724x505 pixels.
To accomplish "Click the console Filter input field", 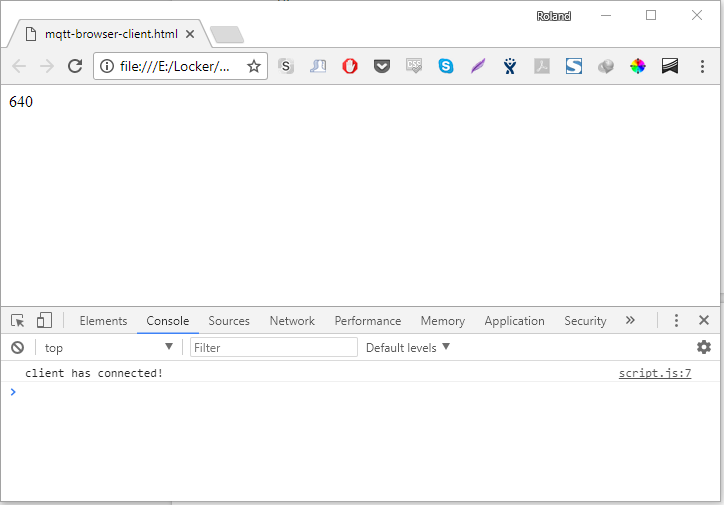I will point(273,348).
